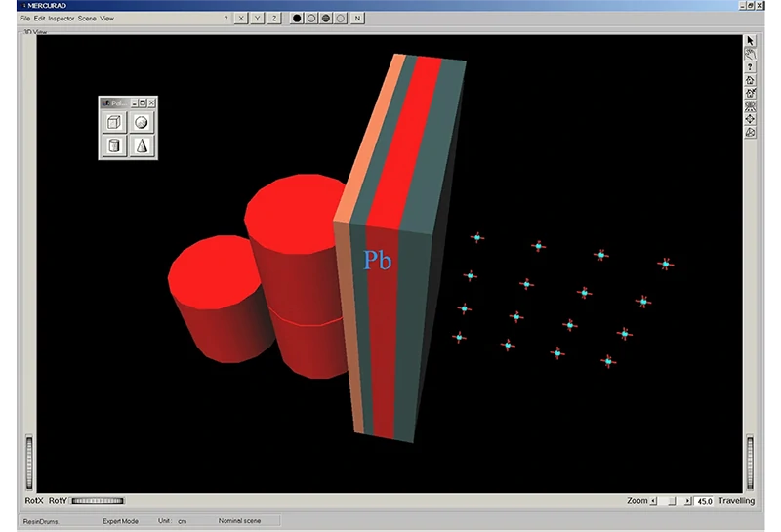Add a sphere from the palette
This screenshot has width=781, height=532.
(x=142, y=123)
